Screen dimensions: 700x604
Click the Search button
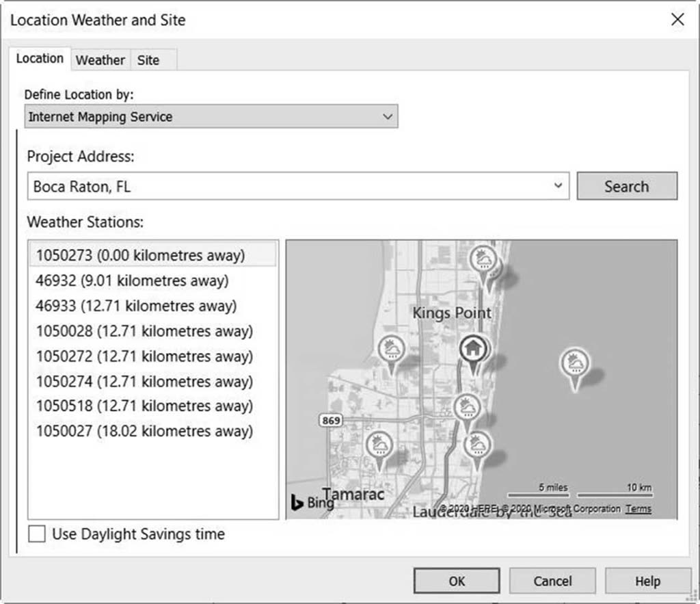[627, 186]
